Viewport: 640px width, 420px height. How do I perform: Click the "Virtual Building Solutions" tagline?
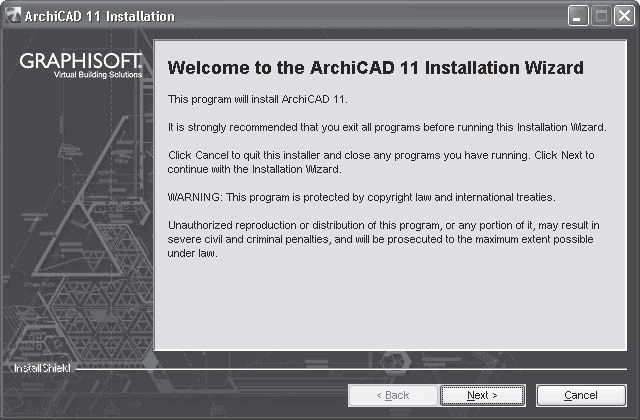pyautogui.click(x=98, y=76)
